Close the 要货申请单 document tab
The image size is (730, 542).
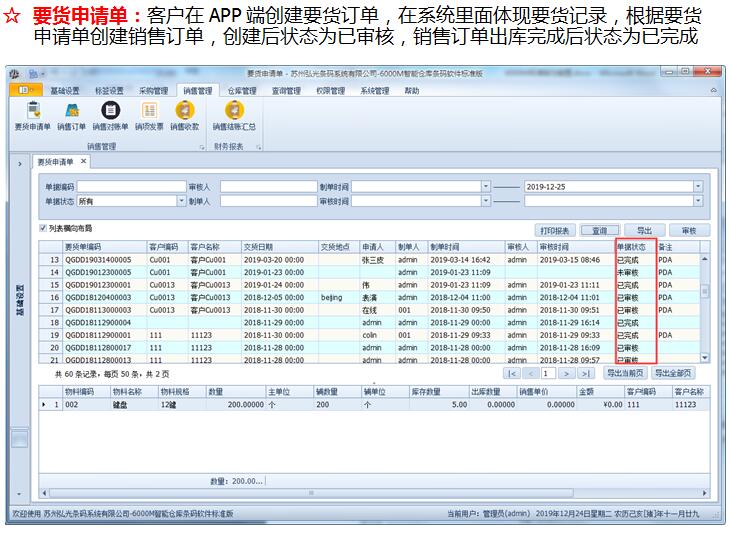pyautogui.click(x=83, y=161)
